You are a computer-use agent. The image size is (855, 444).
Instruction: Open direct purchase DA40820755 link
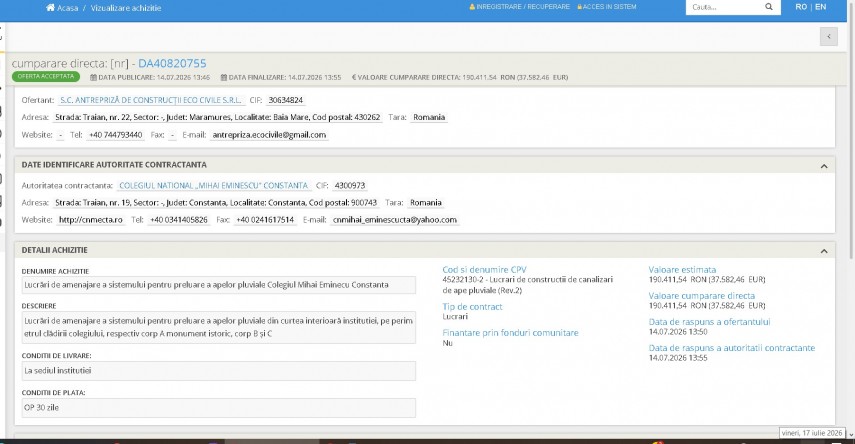[x=172, y=63]
